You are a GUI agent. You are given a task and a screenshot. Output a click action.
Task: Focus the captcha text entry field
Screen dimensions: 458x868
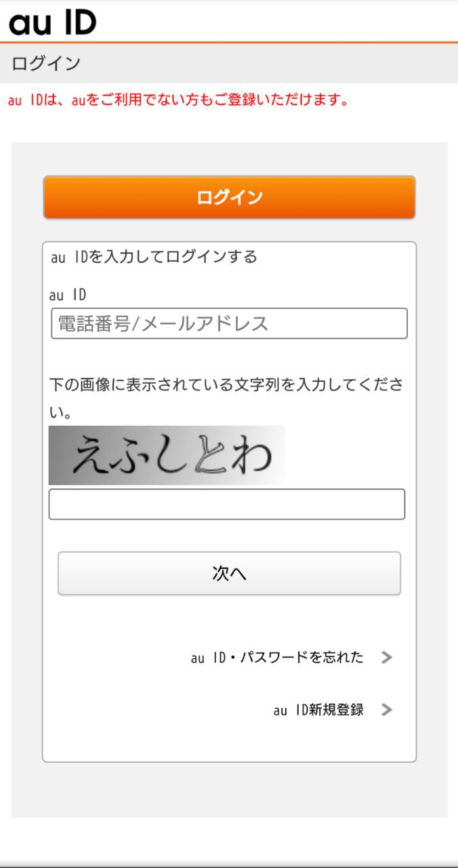click(x=226, y=504)
